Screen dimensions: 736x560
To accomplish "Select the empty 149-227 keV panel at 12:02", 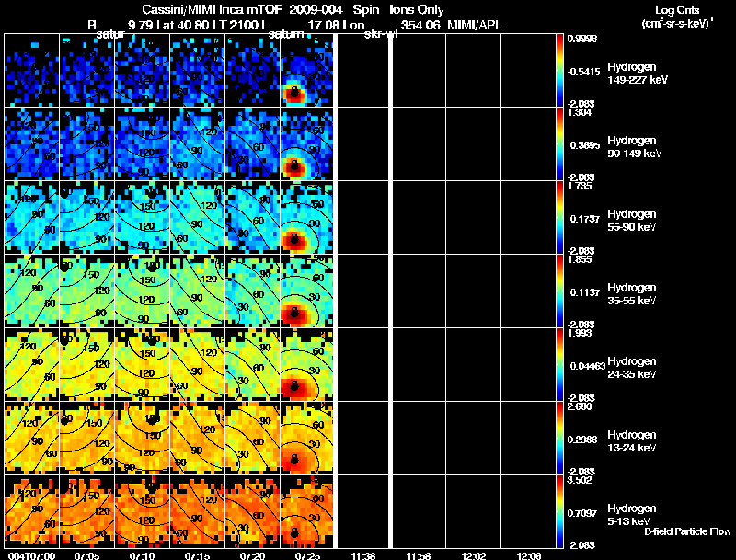I will tap(473, 71).
